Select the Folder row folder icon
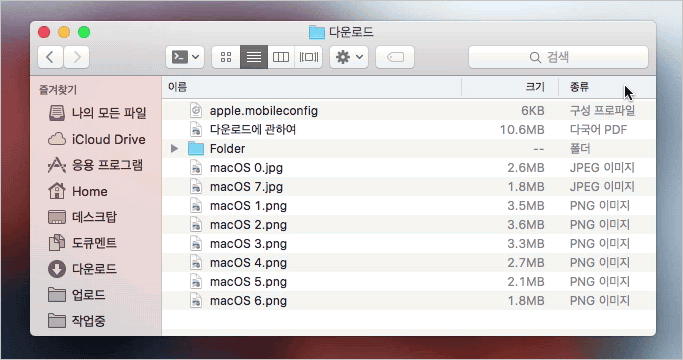This screenshot has height=360, width=683. (196, 149)
